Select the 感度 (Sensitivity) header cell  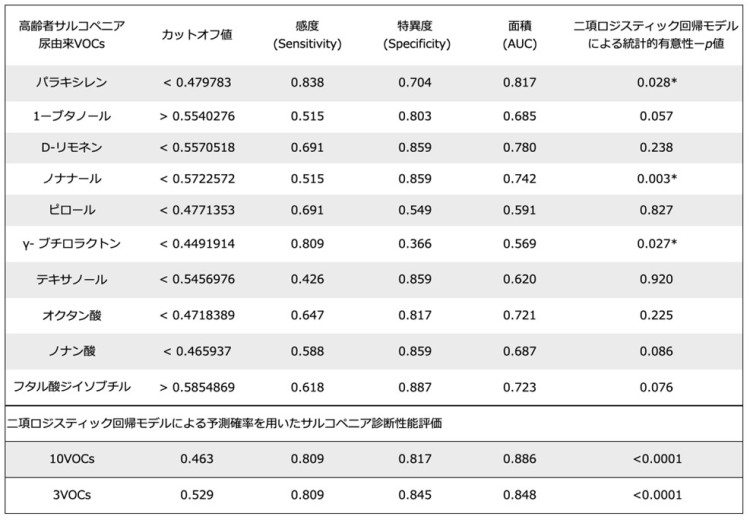tap(307, 35)
